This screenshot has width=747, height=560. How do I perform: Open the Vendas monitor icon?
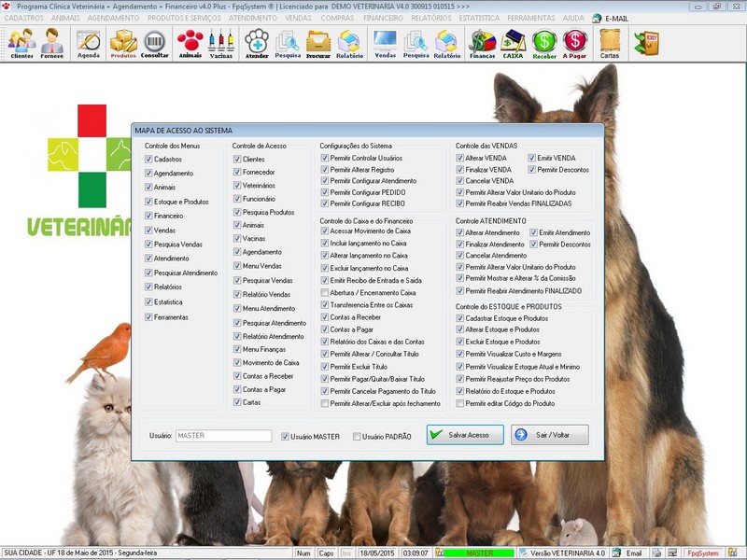(x=385, y=43)
